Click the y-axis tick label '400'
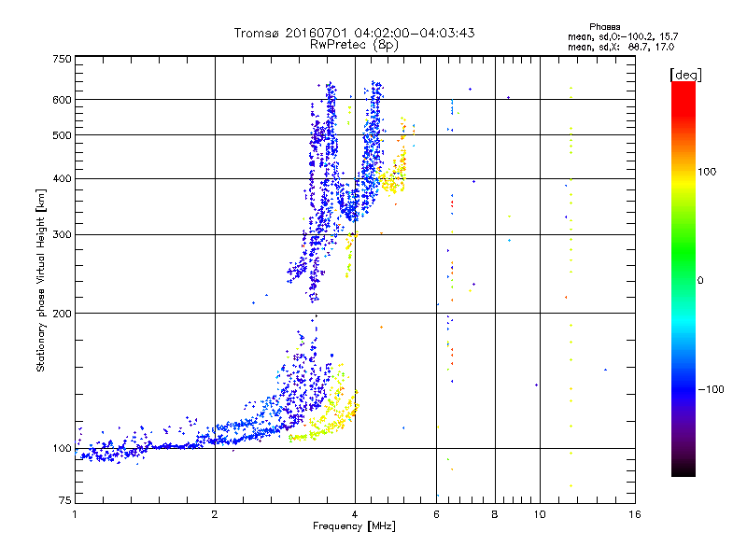Screen dimensions: 747x560 click(62, 179)
